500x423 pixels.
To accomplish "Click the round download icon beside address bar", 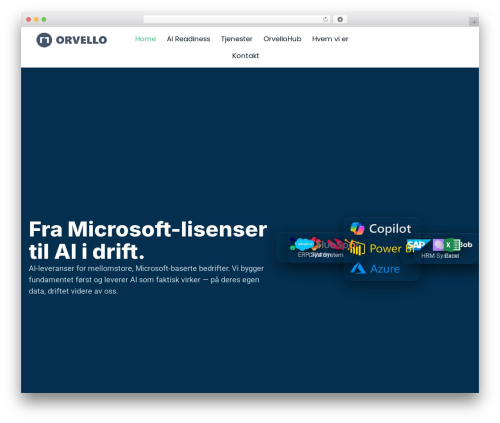I will [x=340, y=20].
